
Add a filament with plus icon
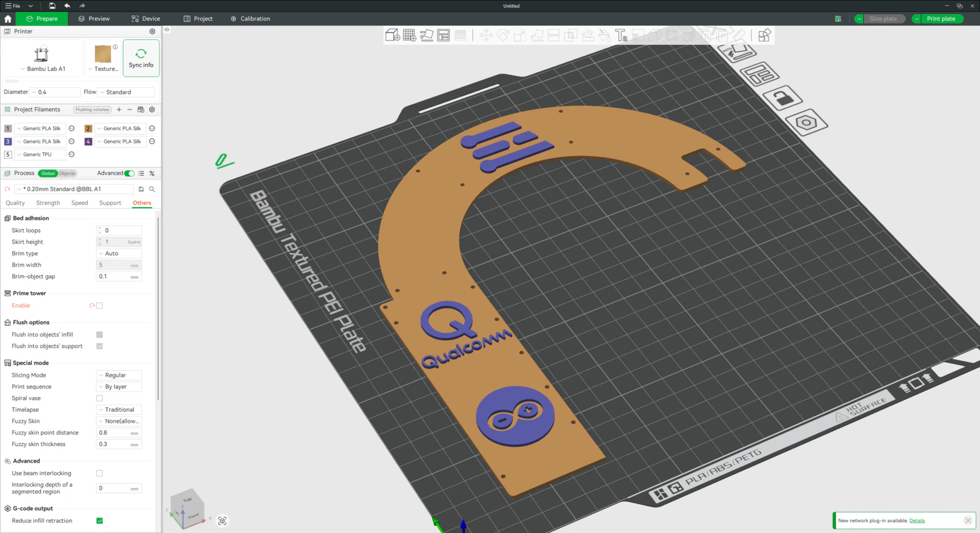pos(119,110)
